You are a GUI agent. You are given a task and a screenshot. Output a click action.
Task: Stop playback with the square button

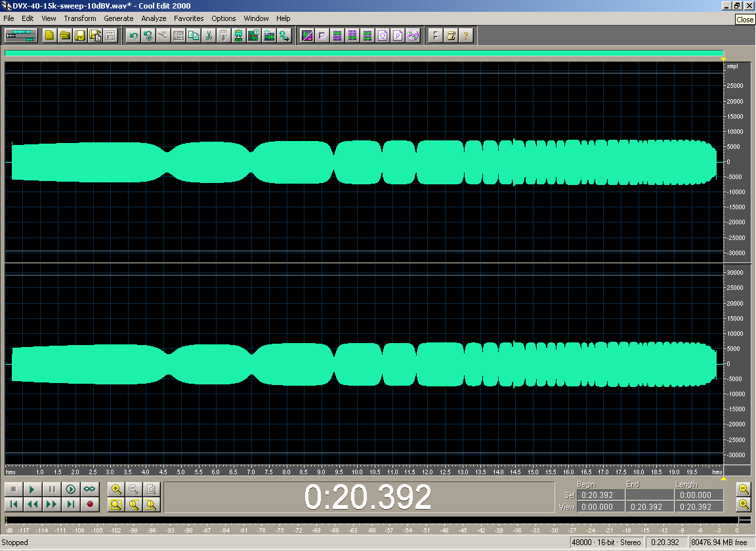(x=14, y=489)
